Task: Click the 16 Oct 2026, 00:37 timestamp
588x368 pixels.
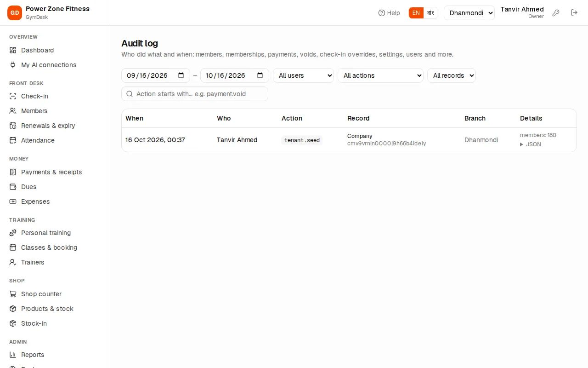Action: tap(155, 140)
